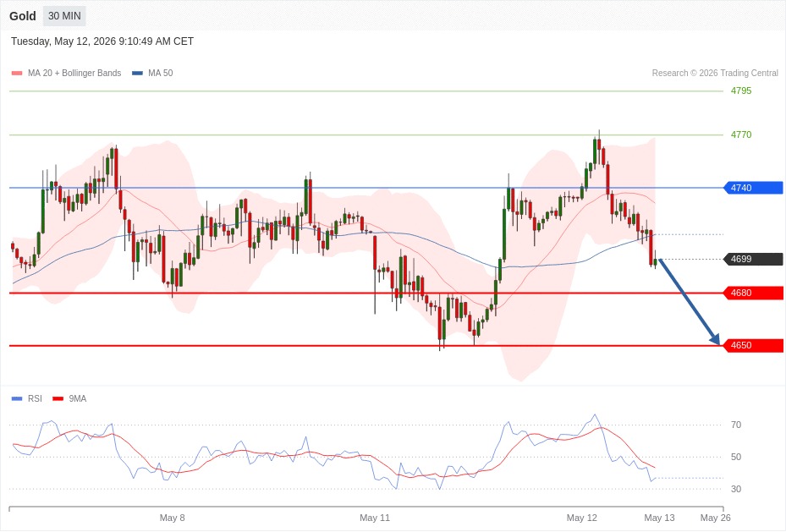Screen dimensions: 786x532
Task: Click the RSI 30 level label
Action: click(736, 489)
